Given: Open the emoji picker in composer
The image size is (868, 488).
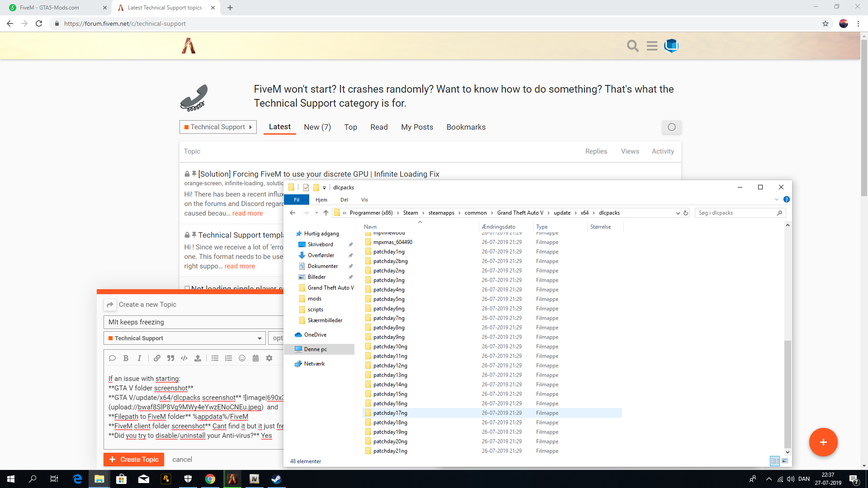Looking at the screenshot, I should pos(242,358).
